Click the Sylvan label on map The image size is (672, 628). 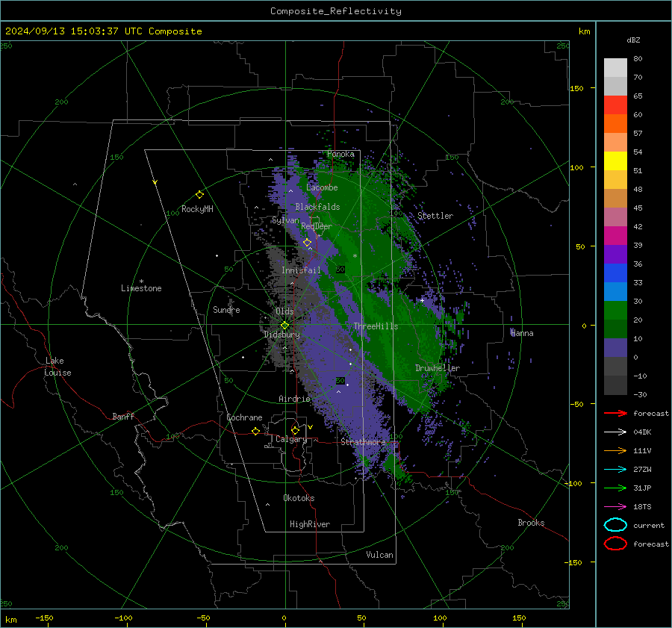coord(285,220)
